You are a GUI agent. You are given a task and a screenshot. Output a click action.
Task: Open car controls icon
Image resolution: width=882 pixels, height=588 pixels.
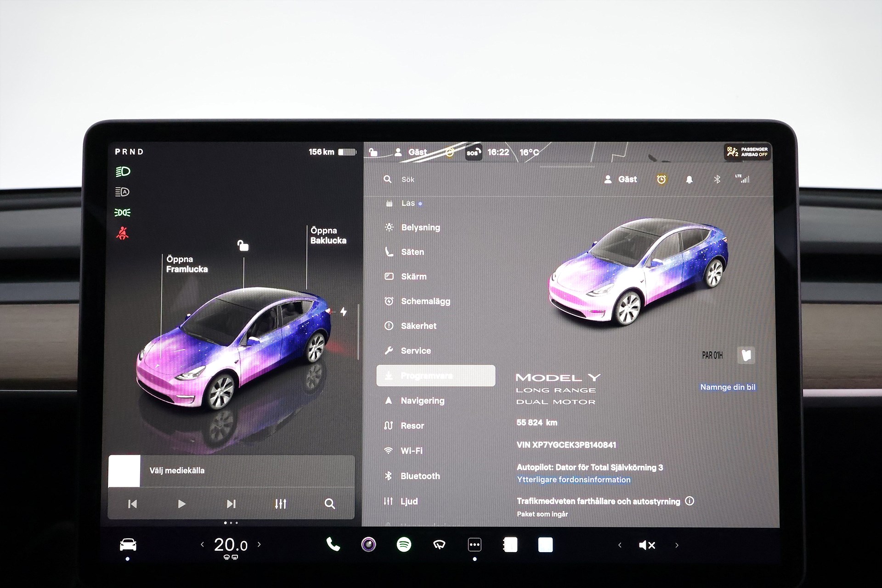[x=128, y=545]
